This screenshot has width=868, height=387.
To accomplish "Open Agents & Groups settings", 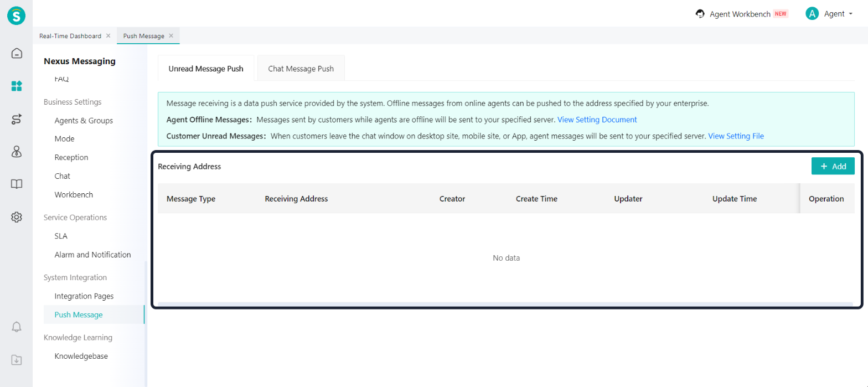I will tap(84, 121).
